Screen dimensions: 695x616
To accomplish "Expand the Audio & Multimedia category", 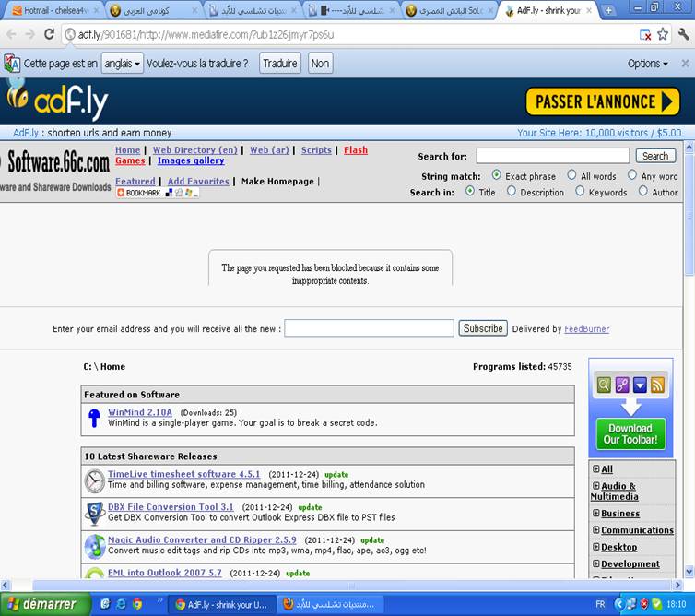I will click(596, 486).
